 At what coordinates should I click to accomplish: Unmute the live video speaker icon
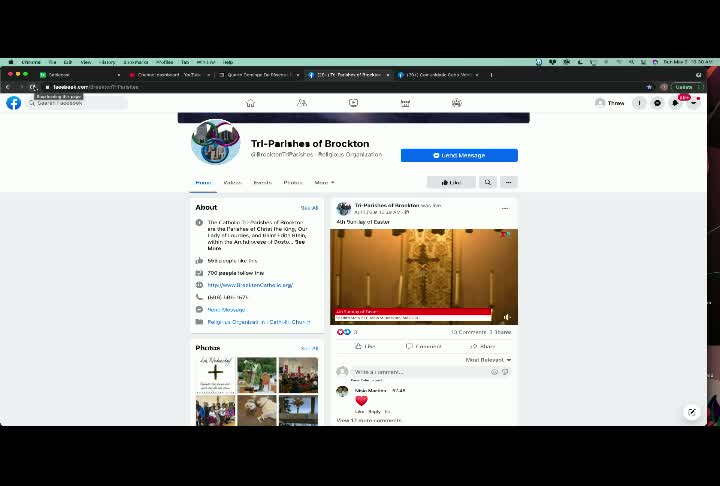[x=506, y=317]
